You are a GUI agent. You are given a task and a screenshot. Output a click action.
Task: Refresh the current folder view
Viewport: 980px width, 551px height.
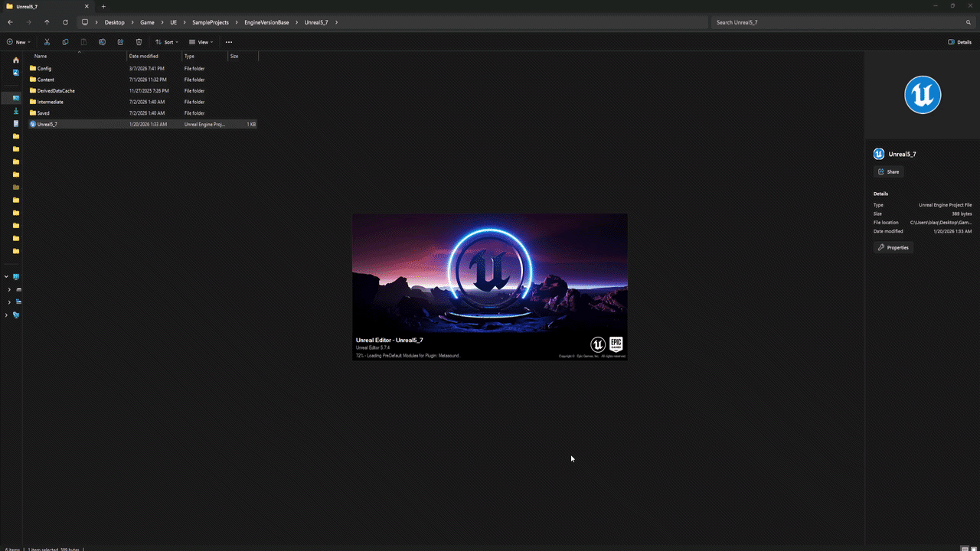(x=65, y=22)
